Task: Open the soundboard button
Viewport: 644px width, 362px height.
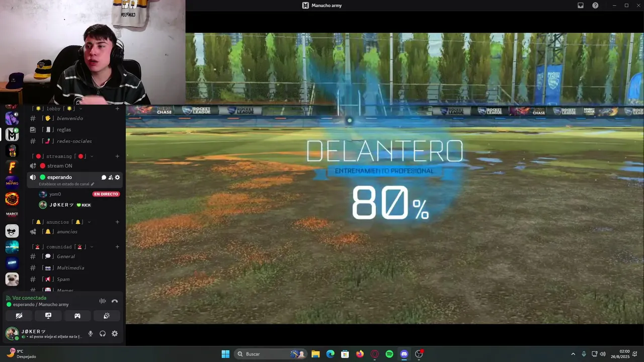Action: pos(107,316)
